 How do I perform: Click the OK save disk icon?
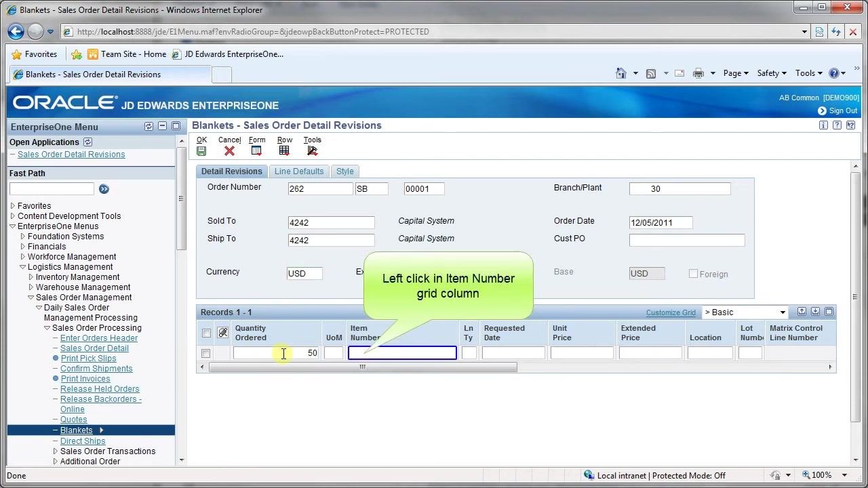tap(201, 151)
